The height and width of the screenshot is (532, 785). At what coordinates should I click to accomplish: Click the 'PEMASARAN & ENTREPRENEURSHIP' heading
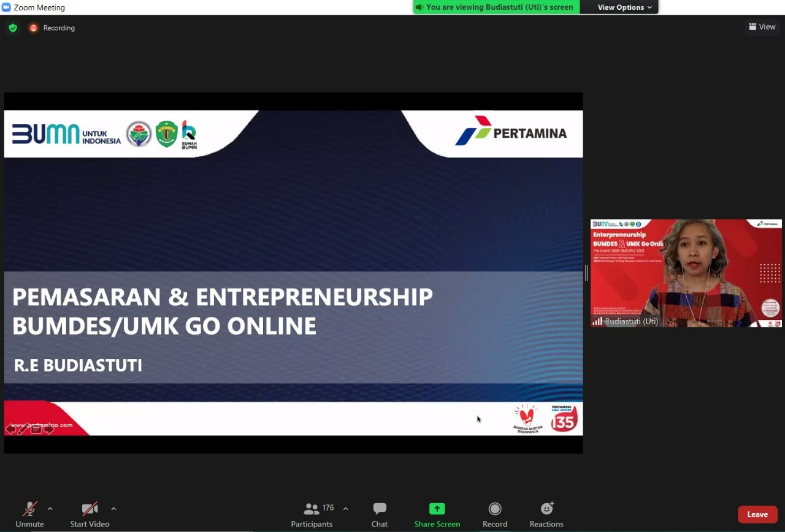pos(223,297)
